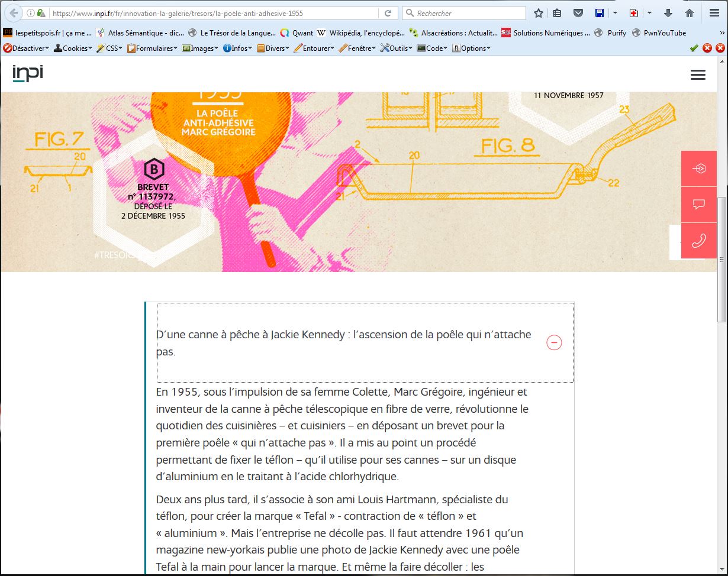
Task: Go to the Firefox home page icon
Action: coord(690,13)
